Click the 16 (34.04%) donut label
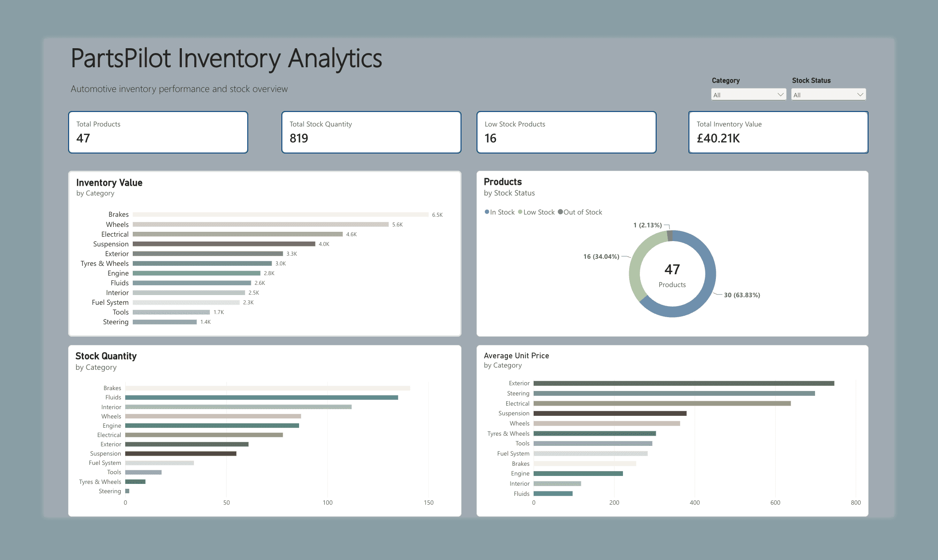 click(601, 257)
